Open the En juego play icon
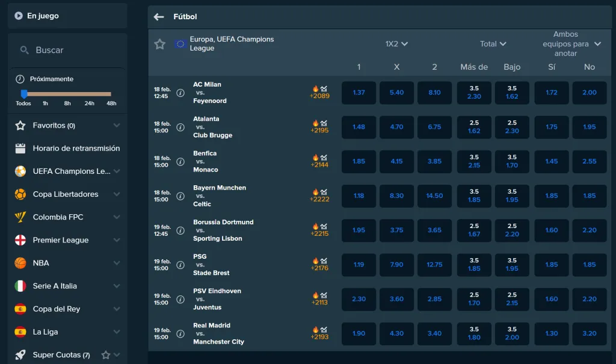Image resolution: width=616 pixels, height=364 pixels. 18,16
